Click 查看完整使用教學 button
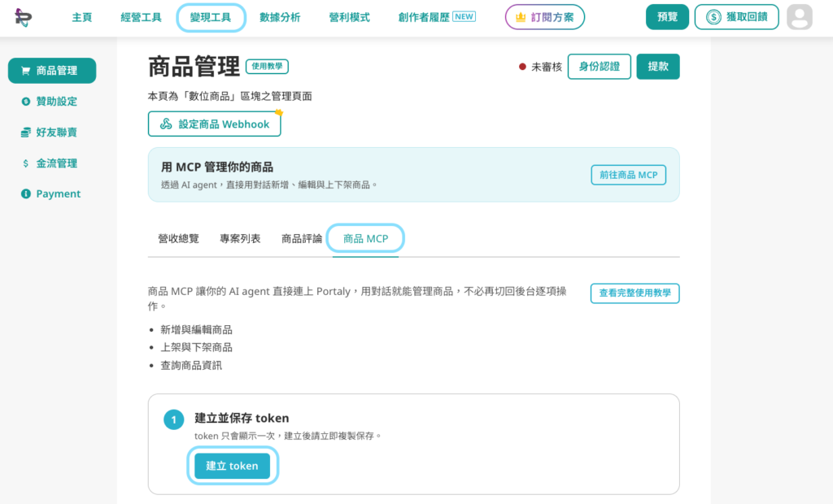This screenshot has height=504, width=833. [x=635, y=293]
